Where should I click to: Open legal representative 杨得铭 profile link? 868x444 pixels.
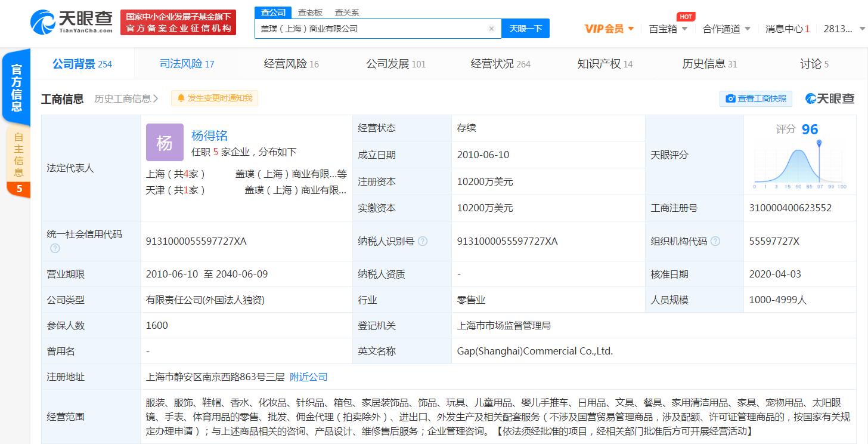[209, 135]
